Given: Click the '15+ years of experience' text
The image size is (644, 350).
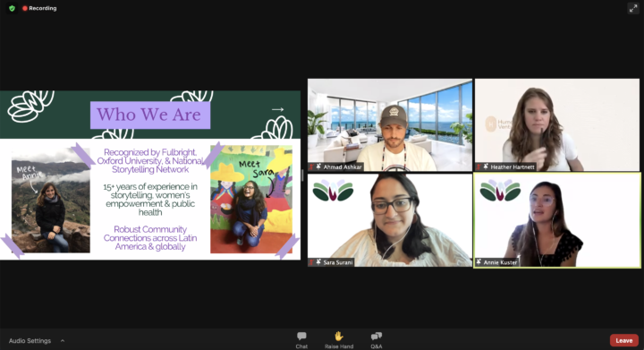Looking at the screenshot, I should click(150, 200).
